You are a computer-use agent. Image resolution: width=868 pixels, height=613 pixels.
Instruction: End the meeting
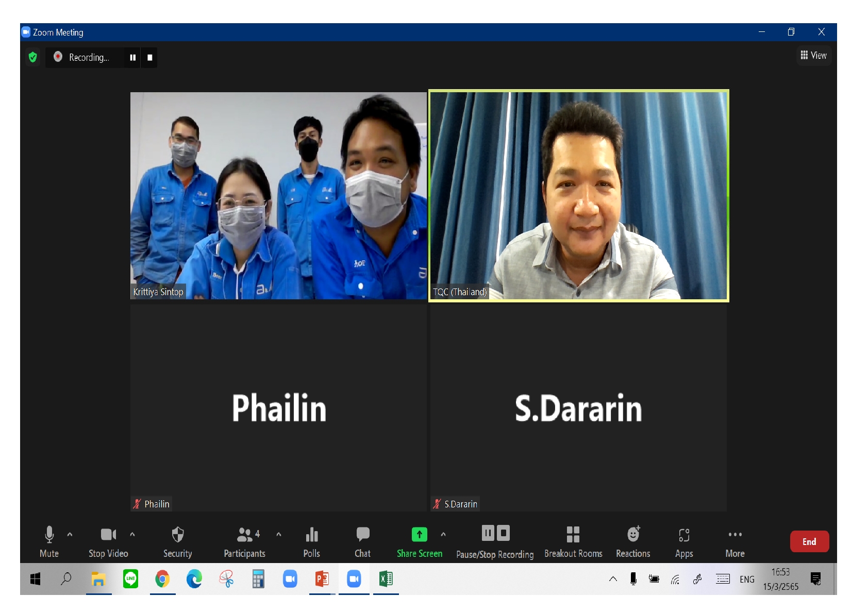pos(809,541)
